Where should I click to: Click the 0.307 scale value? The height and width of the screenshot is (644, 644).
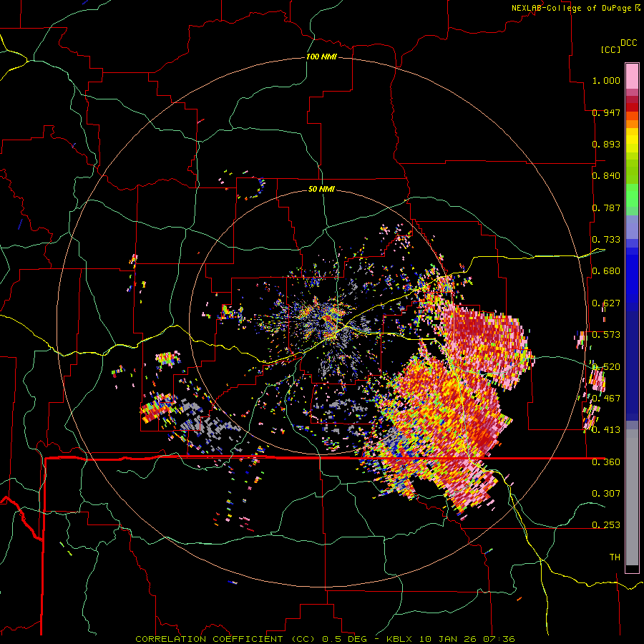pos(606,493)
